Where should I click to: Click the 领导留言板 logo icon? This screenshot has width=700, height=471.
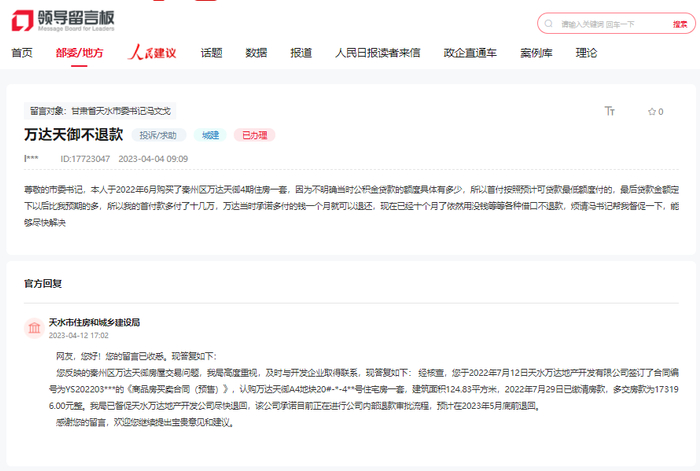pos(22,21)
